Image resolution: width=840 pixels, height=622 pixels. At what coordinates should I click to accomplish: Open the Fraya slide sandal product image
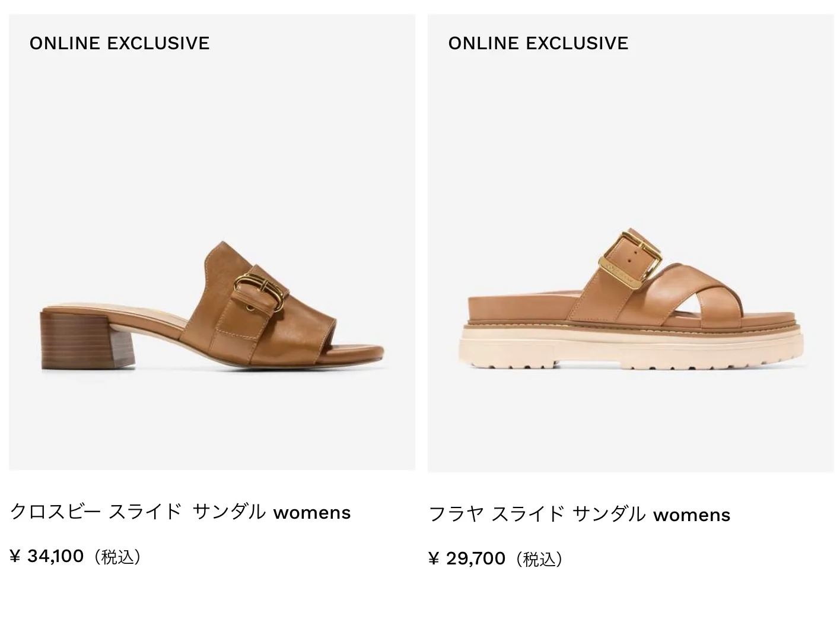pos(631,243)
